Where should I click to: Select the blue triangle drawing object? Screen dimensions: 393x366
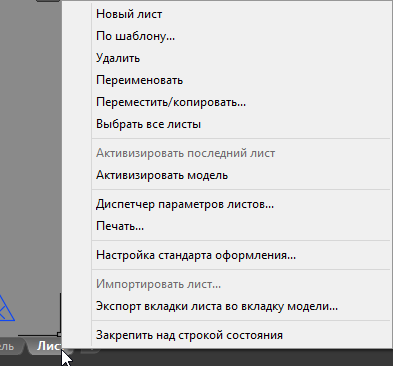pyautogui.click(x=6, y=308)
